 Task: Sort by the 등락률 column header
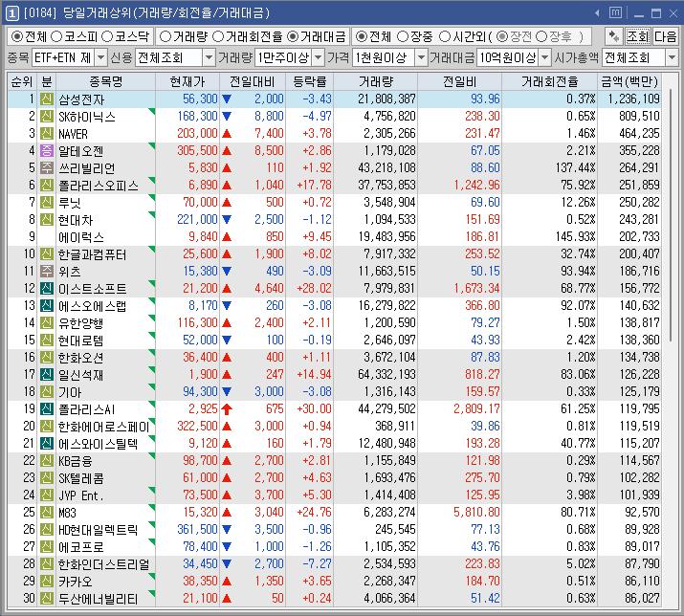point(310,81)
